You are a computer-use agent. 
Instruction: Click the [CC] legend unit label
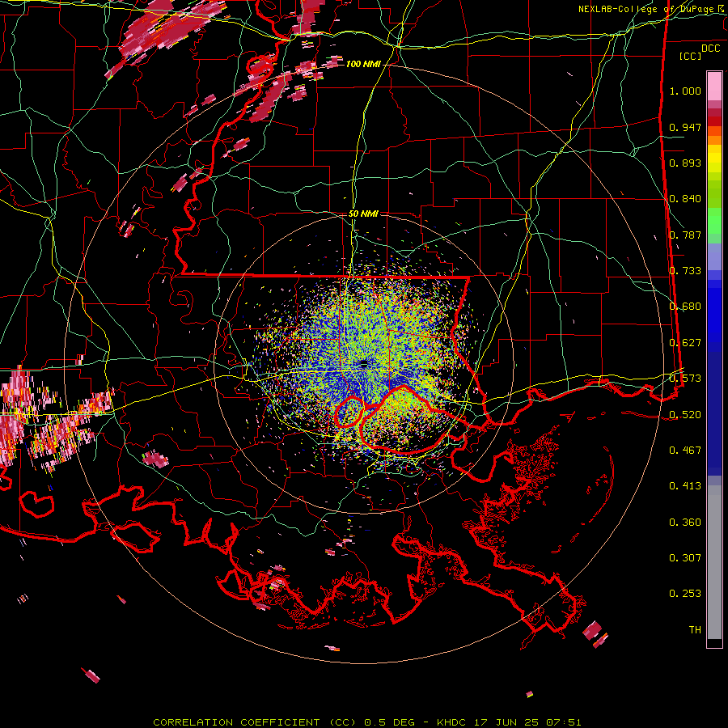coord(691,56)
